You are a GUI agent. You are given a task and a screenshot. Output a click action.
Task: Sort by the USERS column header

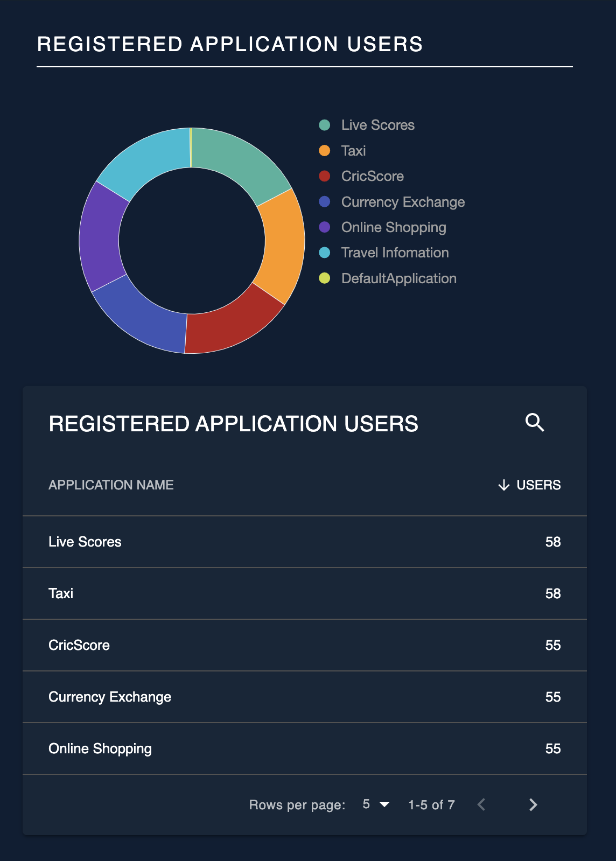538,485
